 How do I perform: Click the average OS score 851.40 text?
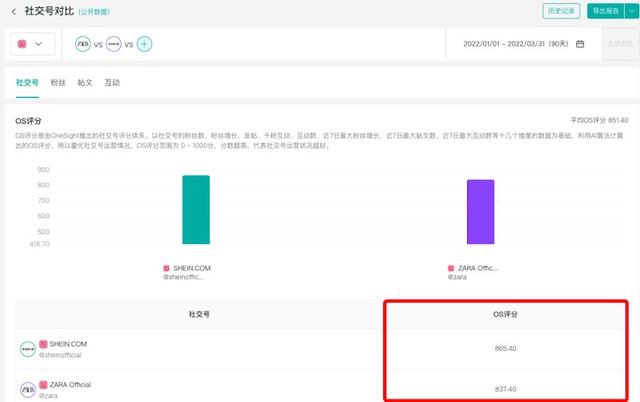599,120
